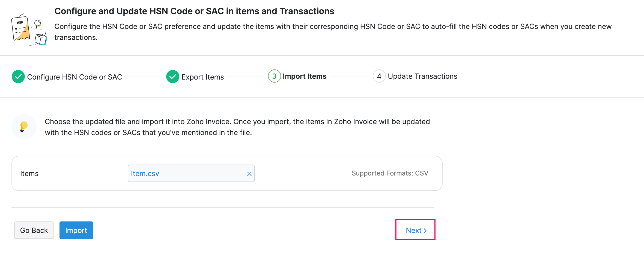
Task: Click the step 3 circle icon
Action: 274,76
